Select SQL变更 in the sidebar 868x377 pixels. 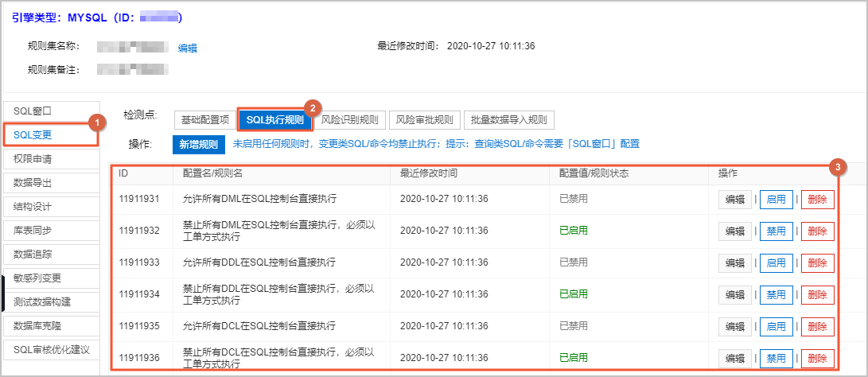click(52, 134)
